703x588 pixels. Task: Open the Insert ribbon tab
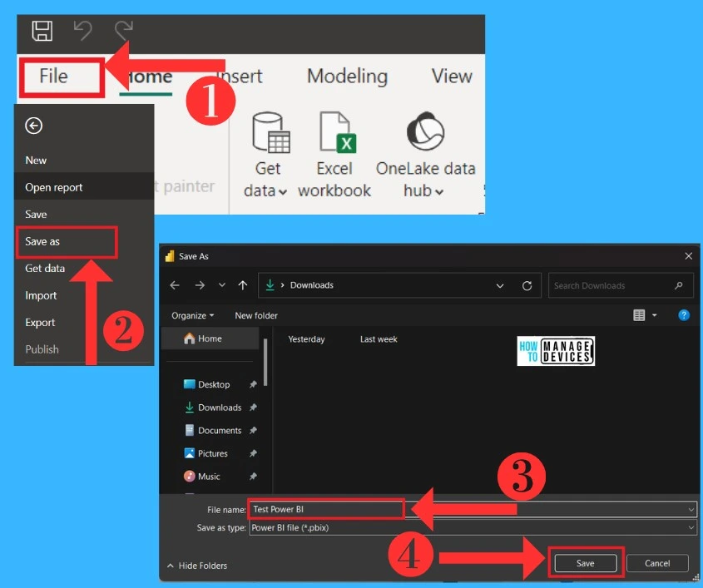[x=239, y=77]
